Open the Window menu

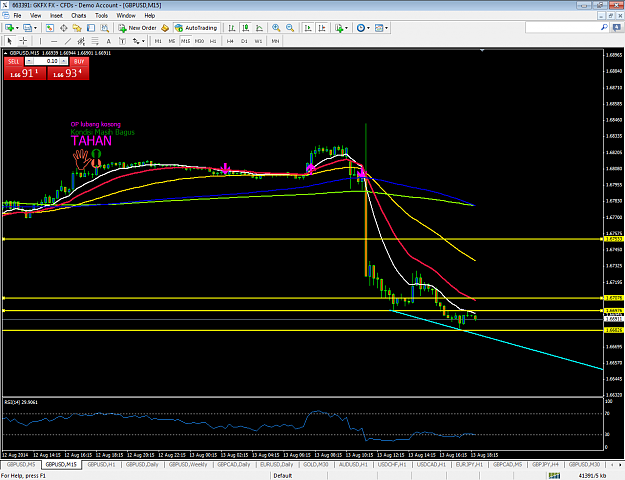[126, 16]
